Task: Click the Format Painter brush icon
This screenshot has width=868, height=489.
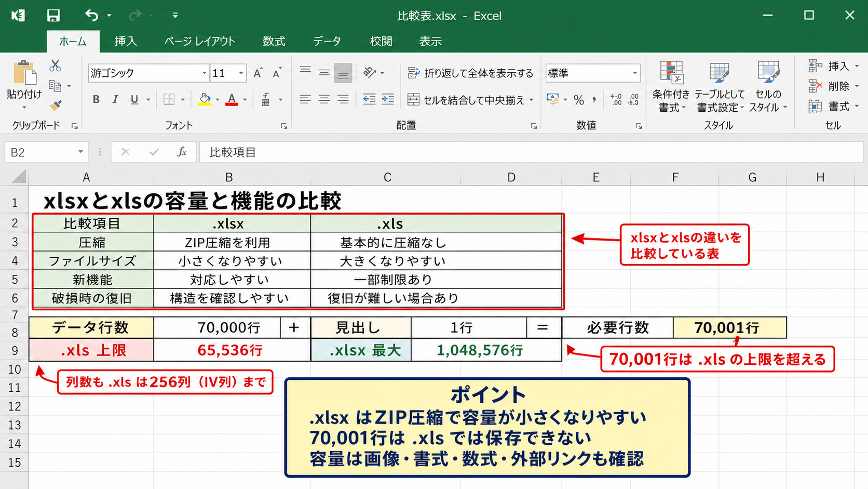Action: point(55,105)
